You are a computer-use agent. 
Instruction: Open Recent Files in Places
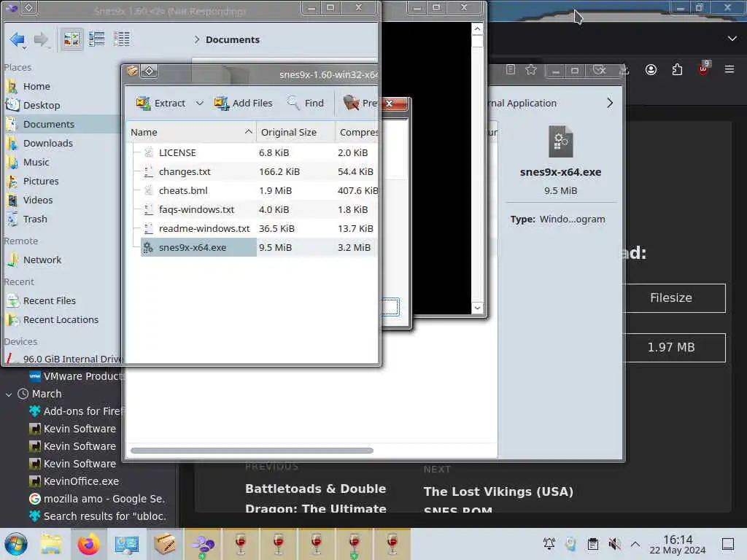[49, 301]
